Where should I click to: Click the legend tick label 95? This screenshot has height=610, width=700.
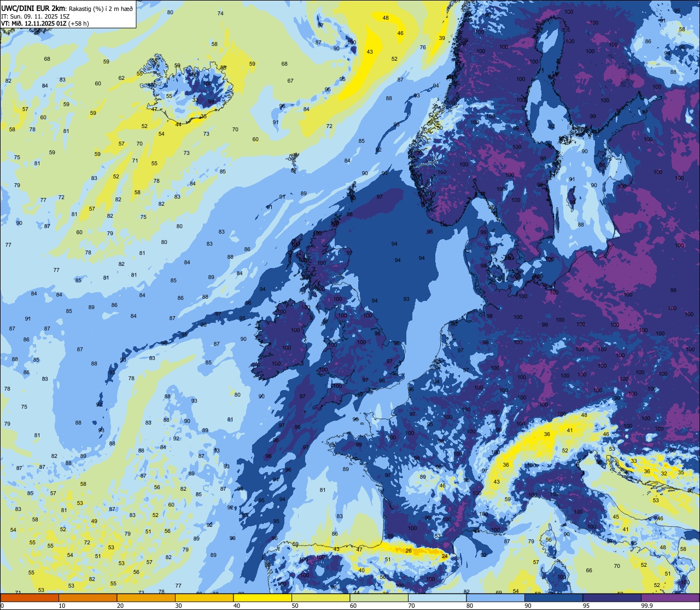click(x=586, y=606)
